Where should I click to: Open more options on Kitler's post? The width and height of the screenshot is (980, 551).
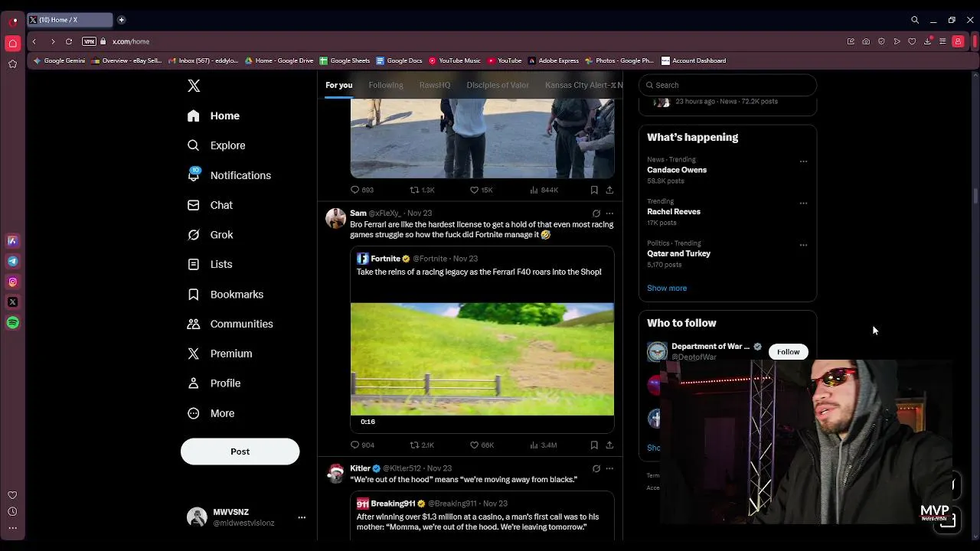coord(609,468)
